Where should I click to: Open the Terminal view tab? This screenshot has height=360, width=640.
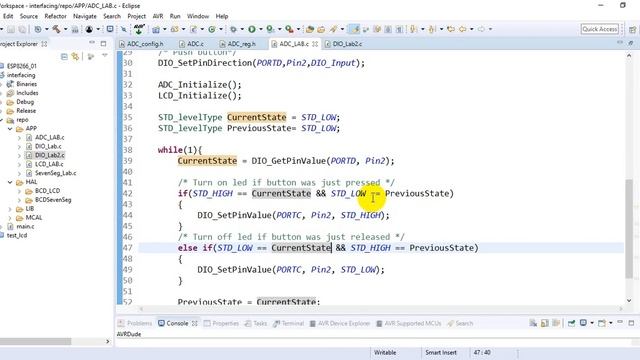tap(289, 323)
